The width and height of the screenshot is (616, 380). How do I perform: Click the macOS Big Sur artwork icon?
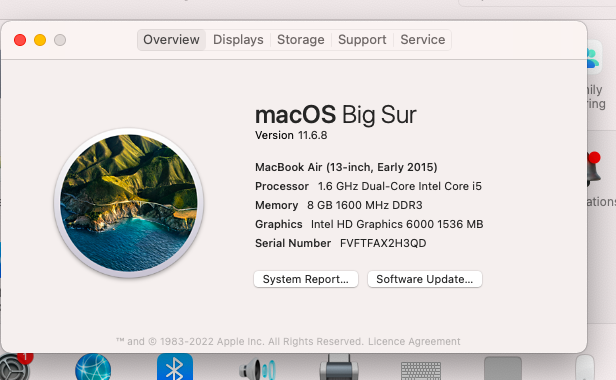128,203
